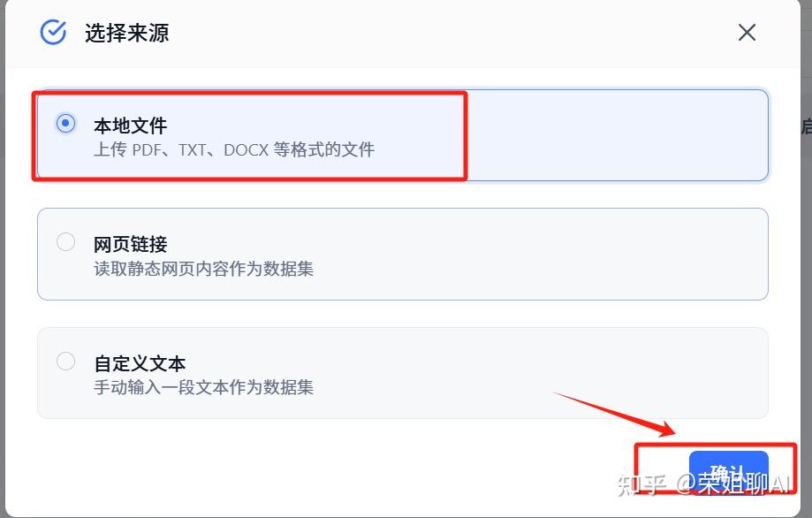Click the blue checkmark icon beside 选择来源
The image size is (812, 518).
pyautogui.click(x=53, y=33)
